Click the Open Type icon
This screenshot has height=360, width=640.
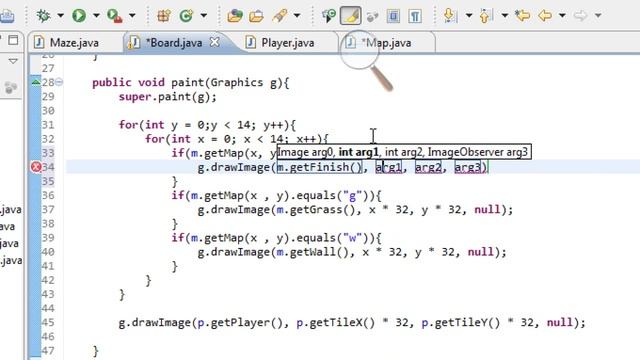coord(235,16)
